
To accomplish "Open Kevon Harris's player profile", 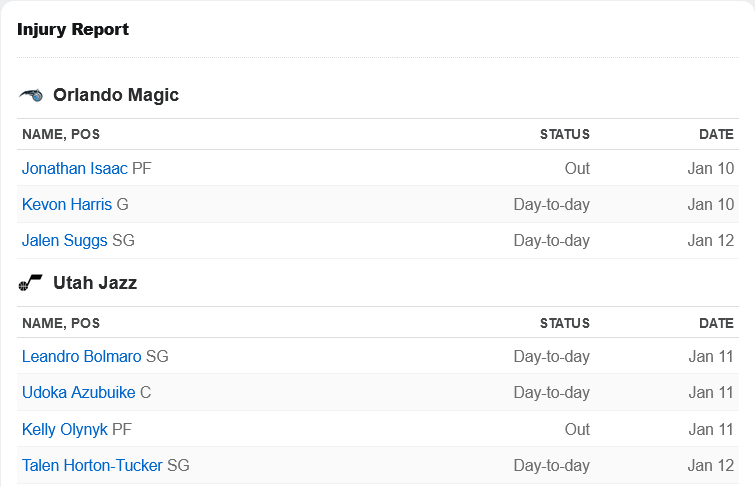I will coord(67,204).
